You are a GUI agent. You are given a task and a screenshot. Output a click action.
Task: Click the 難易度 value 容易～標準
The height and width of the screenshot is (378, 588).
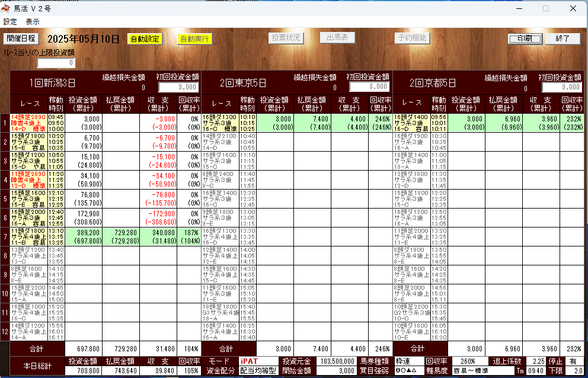click(x=483, y=371)
